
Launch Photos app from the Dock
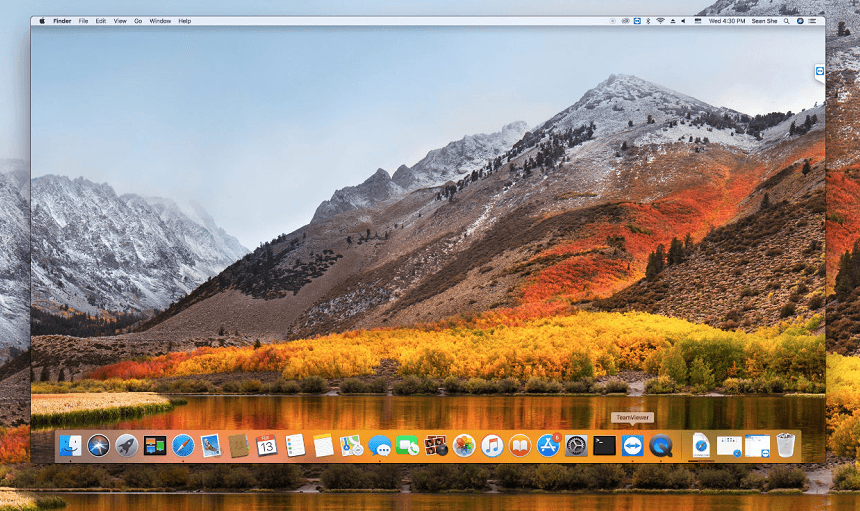(464, 446)
